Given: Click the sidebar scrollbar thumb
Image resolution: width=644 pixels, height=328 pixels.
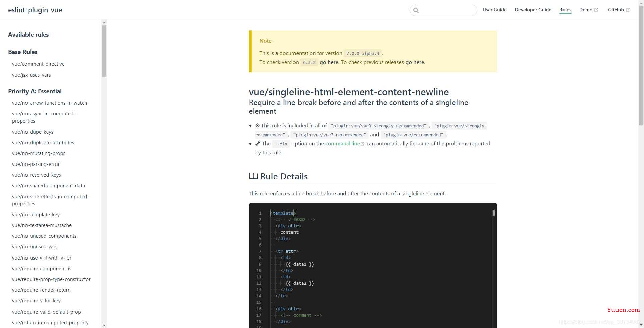Looking at the screenshot, I should [x=104, y=51].
